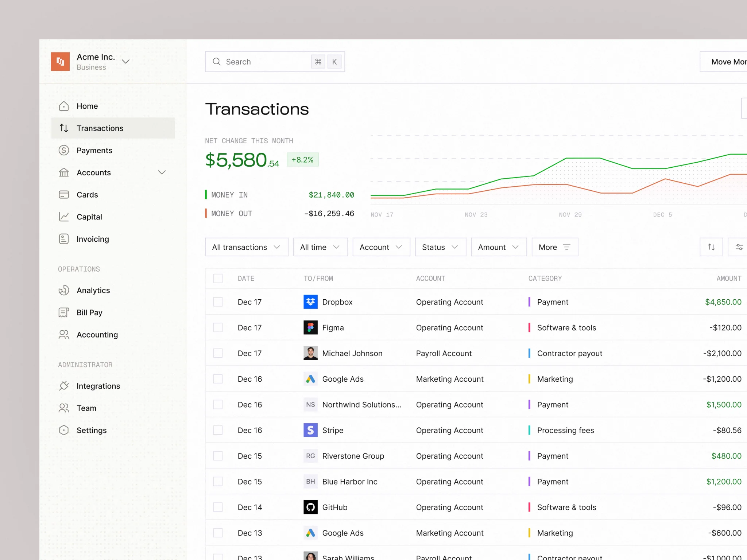The height and width of the screenshot is (560, 747).
Task: Click the Acme Inc. orange logo icon
Action: 60,61
